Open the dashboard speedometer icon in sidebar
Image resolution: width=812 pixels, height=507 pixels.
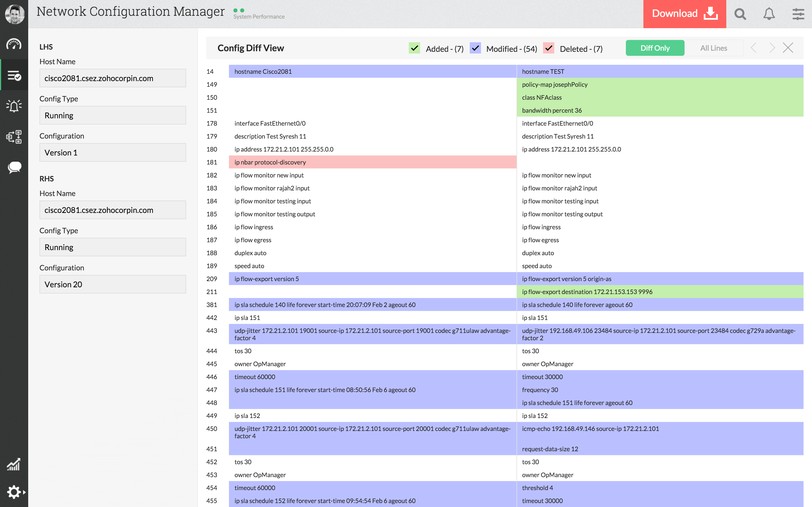point(14,44)
